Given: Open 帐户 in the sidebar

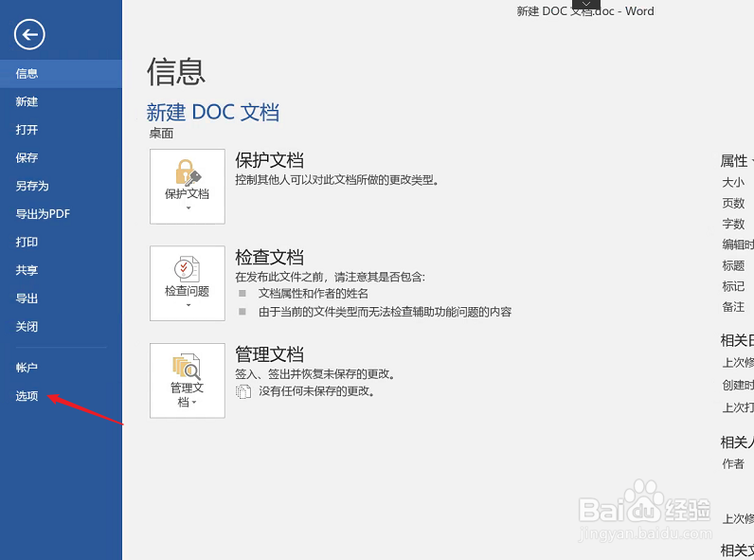Looking at the screenshot, I should (61, 368).
